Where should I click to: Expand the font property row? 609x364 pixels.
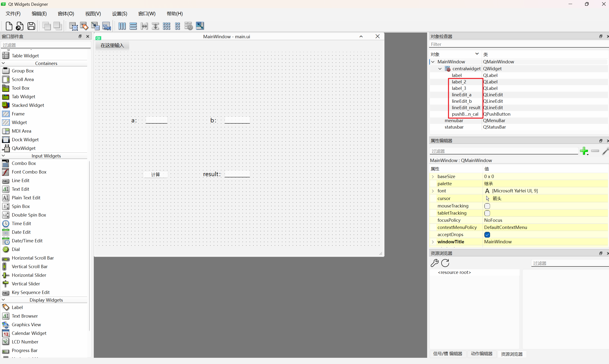point(433,191)
